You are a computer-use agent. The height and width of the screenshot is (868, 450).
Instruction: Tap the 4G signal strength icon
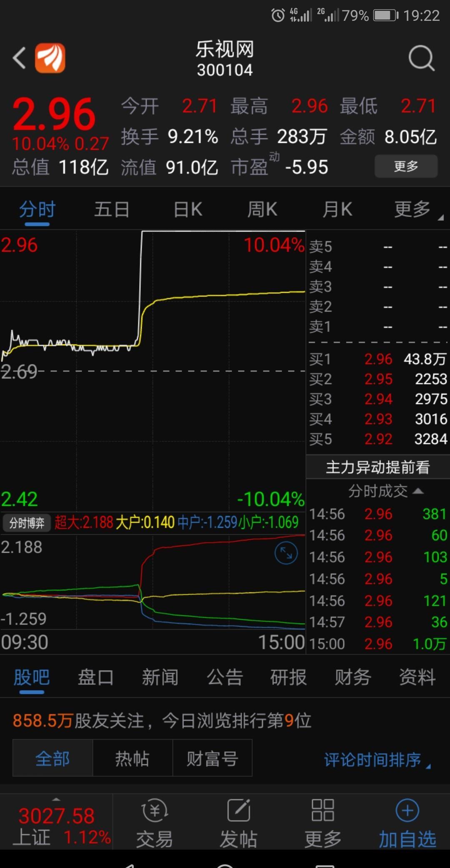pos(301,15)
